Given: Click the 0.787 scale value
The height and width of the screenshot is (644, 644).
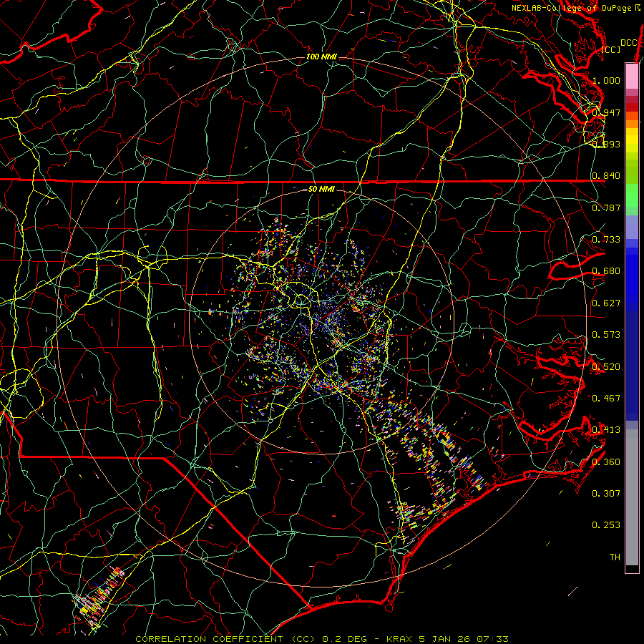Looking at the screenshot, I should coord(606,208).
